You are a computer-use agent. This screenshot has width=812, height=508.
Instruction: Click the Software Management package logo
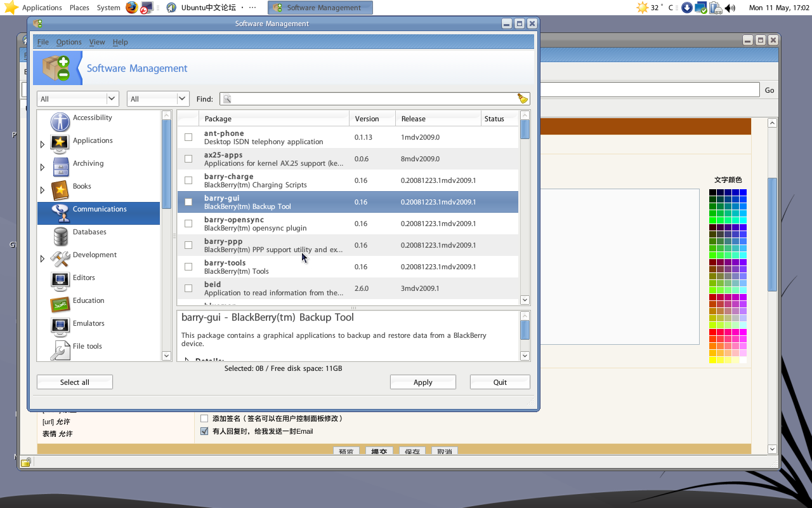(x=56, y=68)
